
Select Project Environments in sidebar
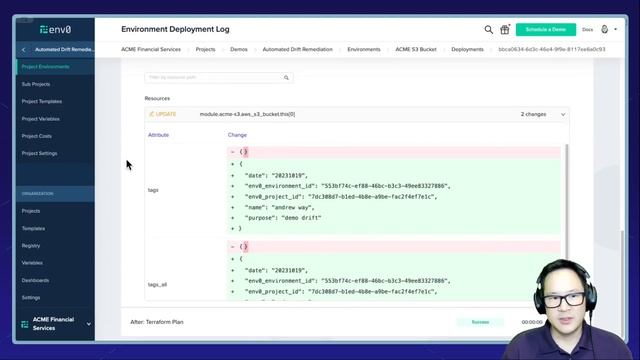(45, 67)
